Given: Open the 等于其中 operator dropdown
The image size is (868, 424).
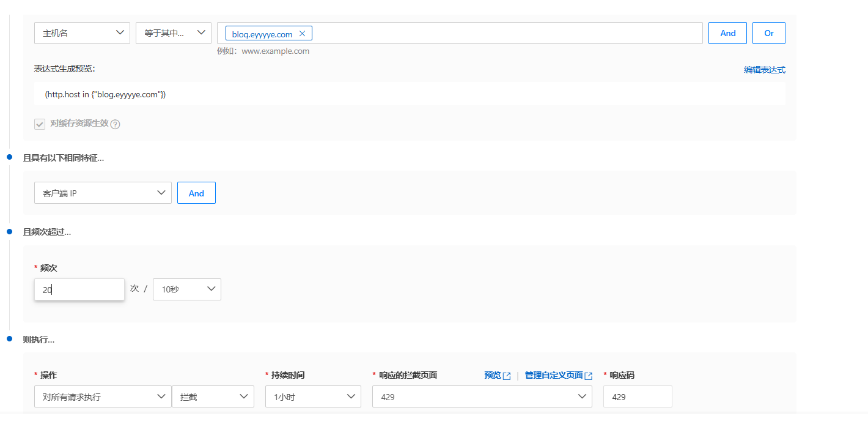Looking at the screenshot, I should (x=173, y=33).
